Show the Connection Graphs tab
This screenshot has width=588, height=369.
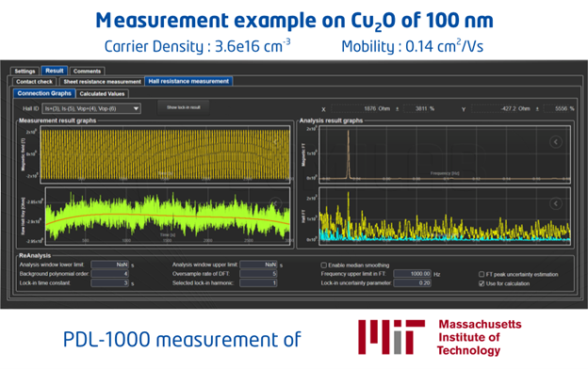tap(44, 93)
